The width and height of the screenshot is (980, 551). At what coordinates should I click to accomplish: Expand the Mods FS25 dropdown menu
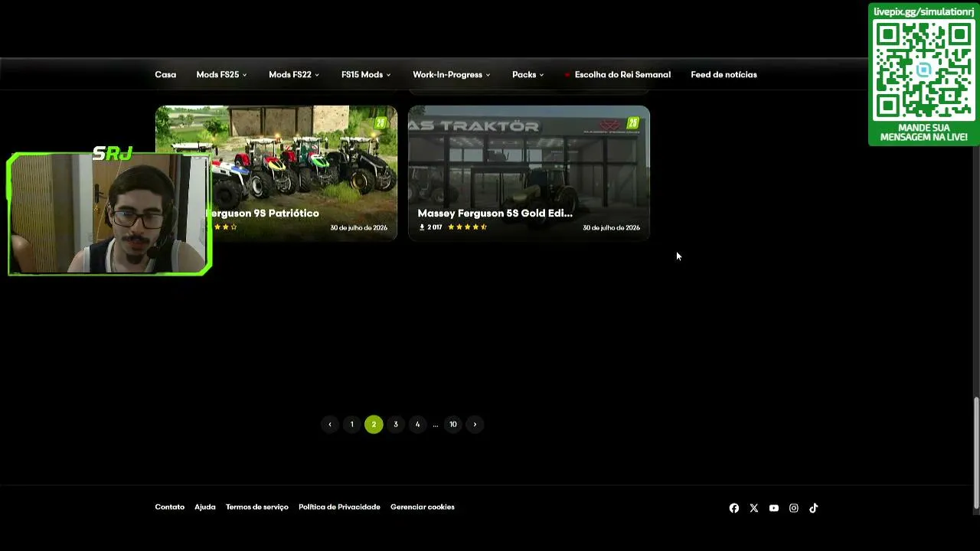click(221, 74)
